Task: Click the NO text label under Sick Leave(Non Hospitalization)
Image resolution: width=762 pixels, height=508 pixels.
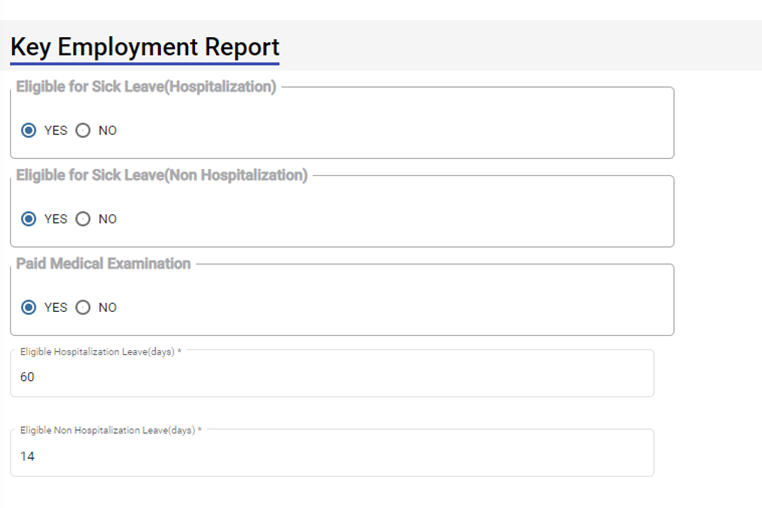Action: click(107, 219)
